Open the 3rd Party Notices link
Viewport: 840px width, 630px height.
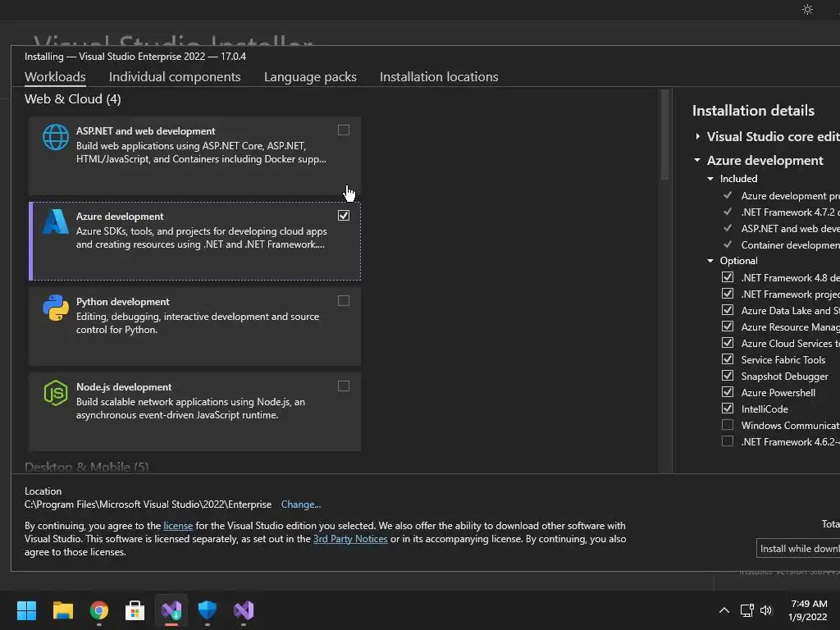[350, 539]
